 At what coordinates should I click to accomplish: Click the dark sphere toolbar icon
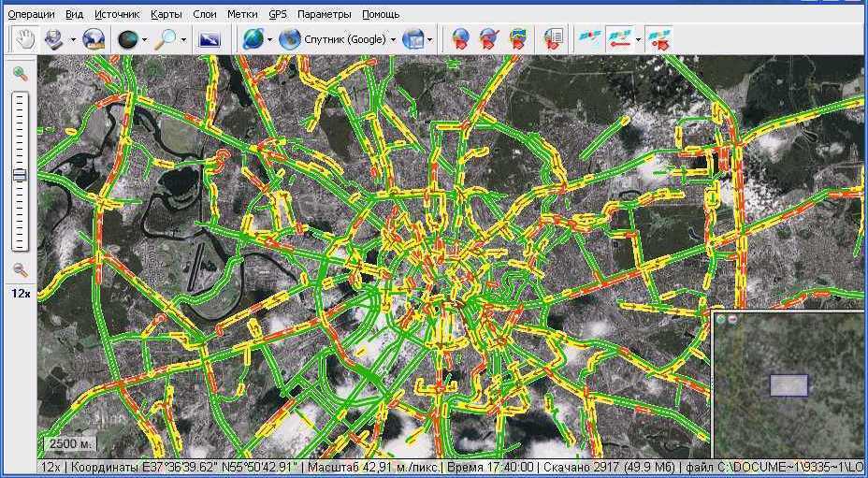click(x=126, y=38)
